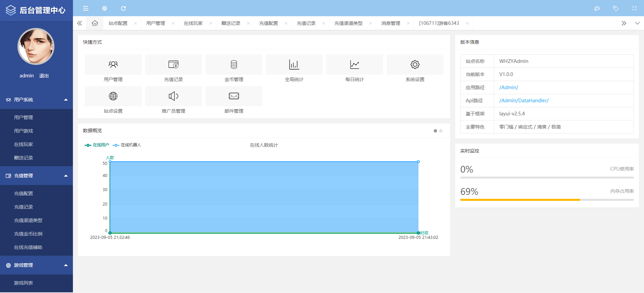Click the refresh icon in top bar
The image size is (644, 293).
tap(123, 8)
